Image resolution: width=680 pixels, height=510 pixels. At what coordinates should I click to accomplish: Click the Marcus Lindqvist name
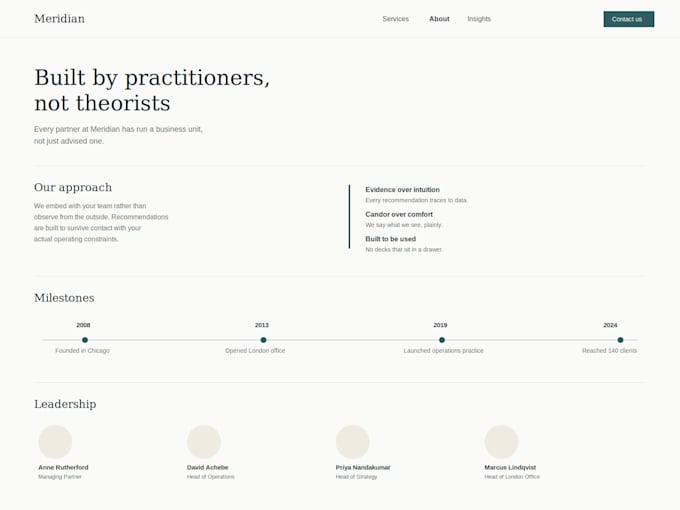(x=510, y=468)
